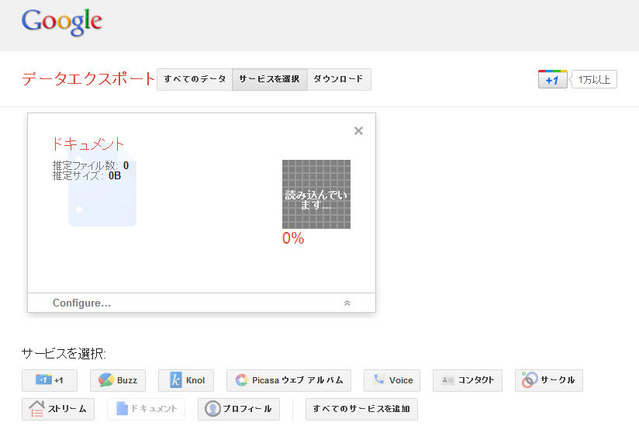This screenshot has width=639, height=426.
Task: Click the 読み込んでいます loading thumbnail
Action: click(x=316, y=194)
